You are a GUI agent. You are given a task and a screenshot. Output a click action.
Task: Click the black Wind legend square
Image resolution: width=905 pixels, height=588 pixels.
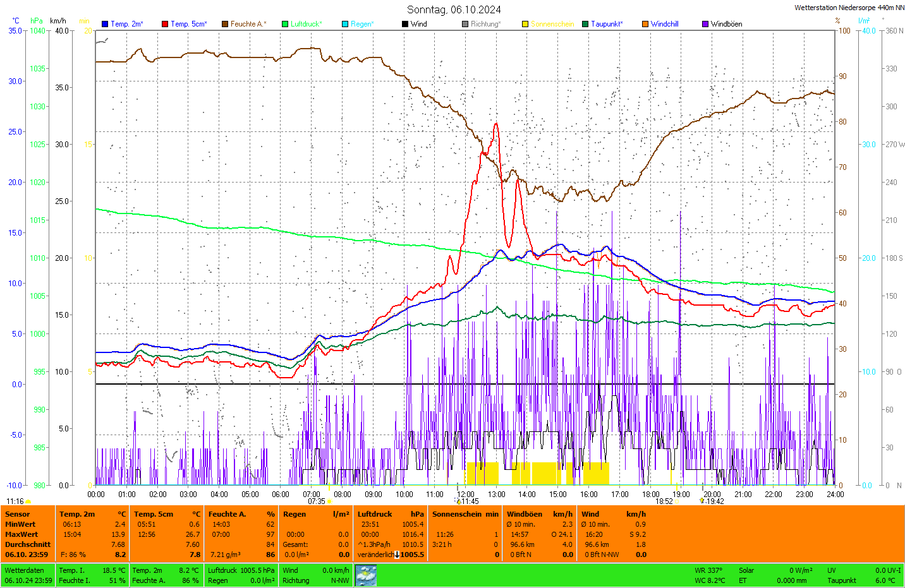[x=405, y=24]
